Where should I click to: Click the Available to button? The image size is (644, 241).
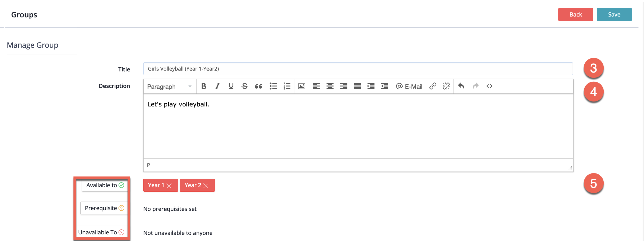pos(105,185)
